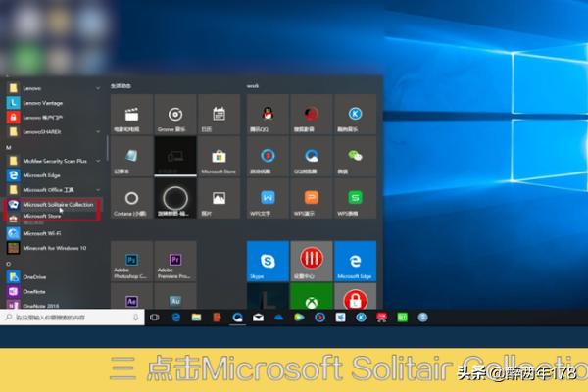Expand the LenovoSHAREit folder chevron
Image resolution: width=588 pixels, height=392 pixels.
point(98,131)
